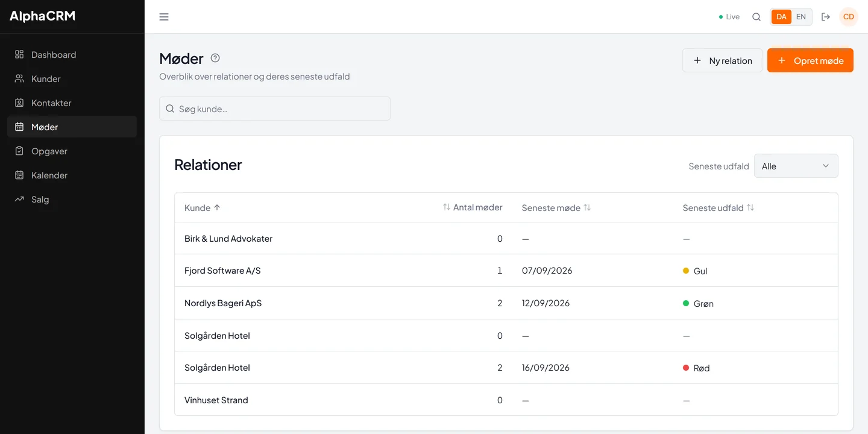Click the date 16/09/2026
The image size is (868, 434).
pyautogui.click(x=546, y=368)
